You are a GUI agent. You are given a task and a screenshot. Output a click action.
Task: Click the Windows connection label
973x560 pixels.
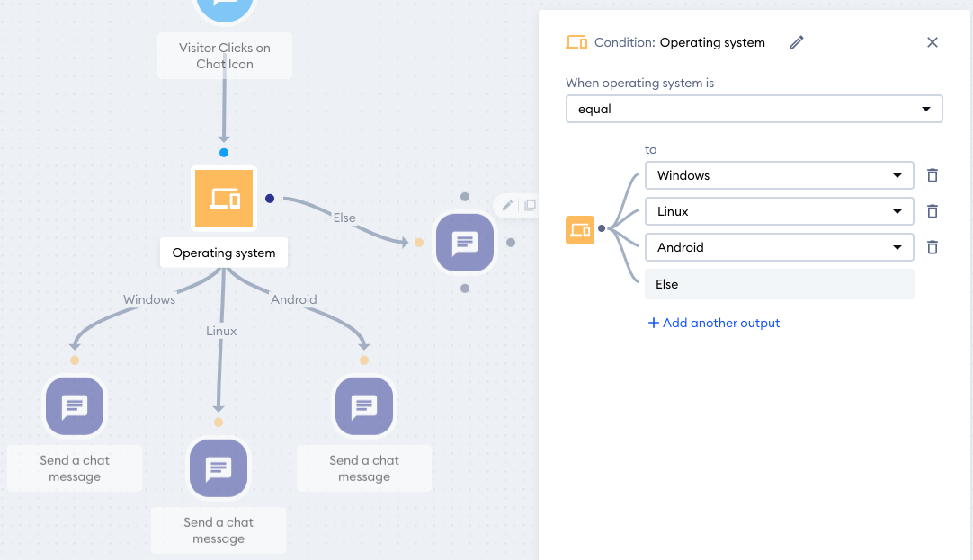(x=149, y=299)
